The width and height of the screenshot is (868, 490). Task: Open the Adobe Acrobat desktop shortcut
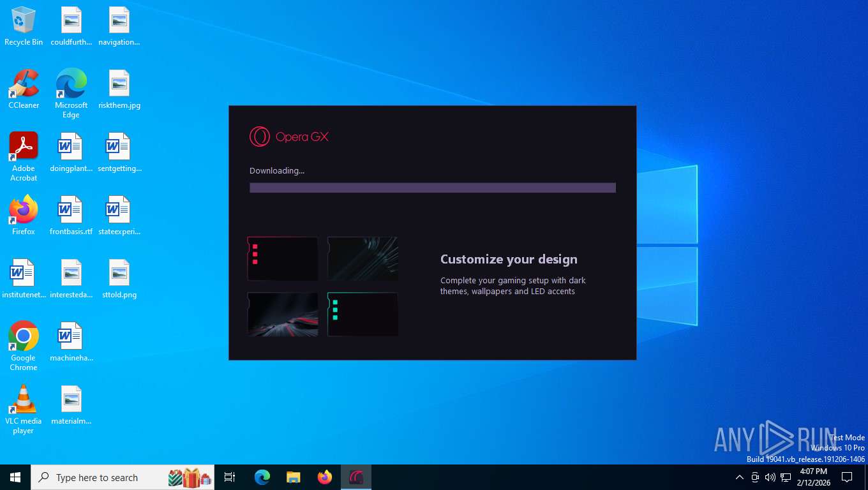pos(24,157)
